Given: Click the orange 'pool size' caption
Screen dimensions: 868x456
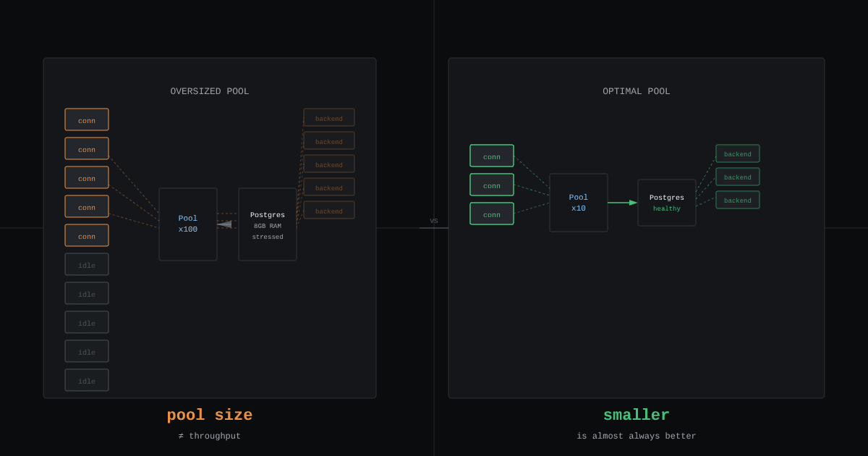Looking at the screenshot, I should point(210,415).
